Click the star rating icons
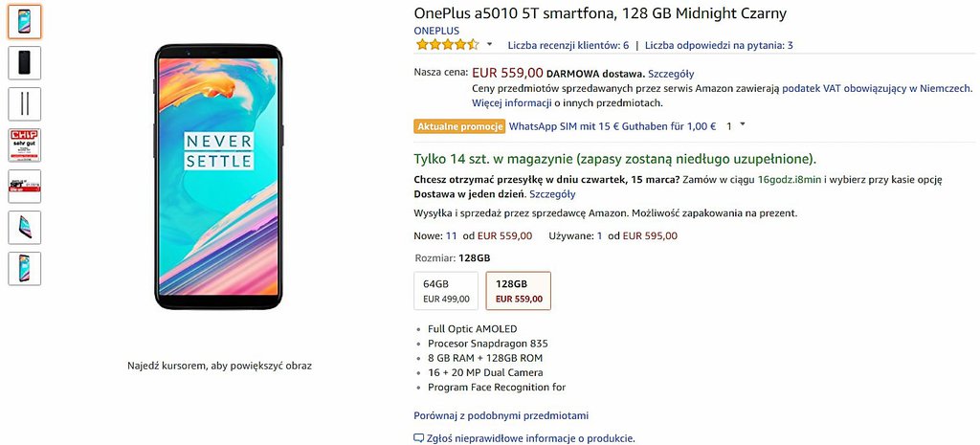Viewport: 980px width, 445px height. coord(446,45)
